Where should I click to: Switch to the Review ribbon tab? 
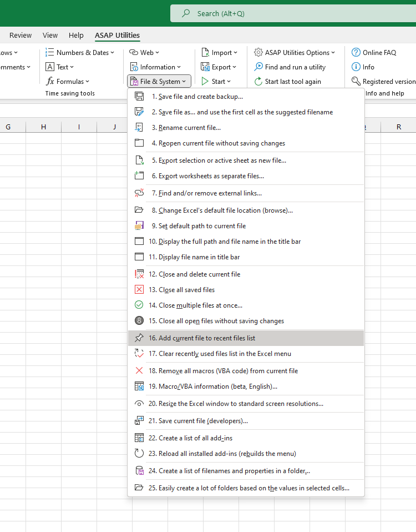[21, 36]
